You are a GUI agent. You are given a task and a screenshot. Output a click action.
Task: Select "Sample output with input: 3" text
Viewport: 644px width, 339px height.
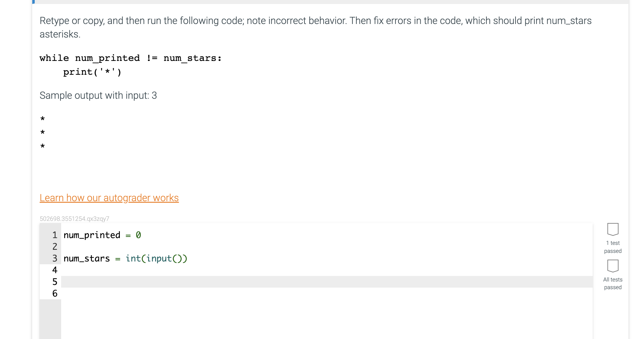point(98,95)
